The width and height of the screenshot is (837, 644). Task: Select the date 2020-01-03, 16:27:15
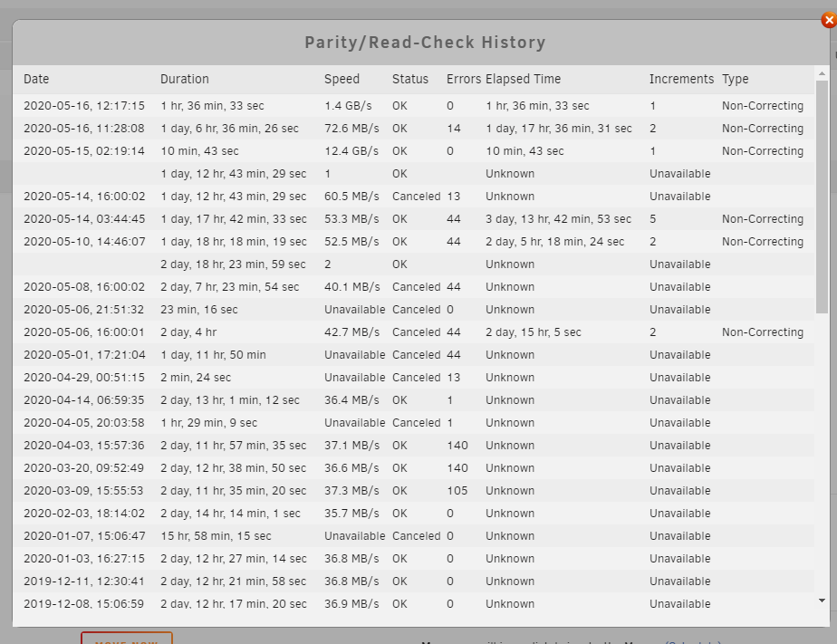(x=84, y=559)
